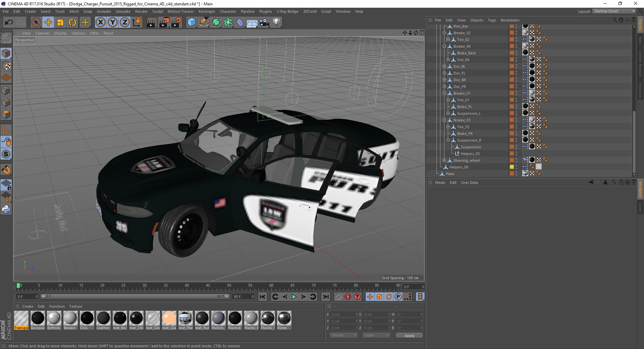This screenshot has width=644, height=349.
Task: Toggle Y axis lock
Action: pyautogui.click(x=113, y=22)
